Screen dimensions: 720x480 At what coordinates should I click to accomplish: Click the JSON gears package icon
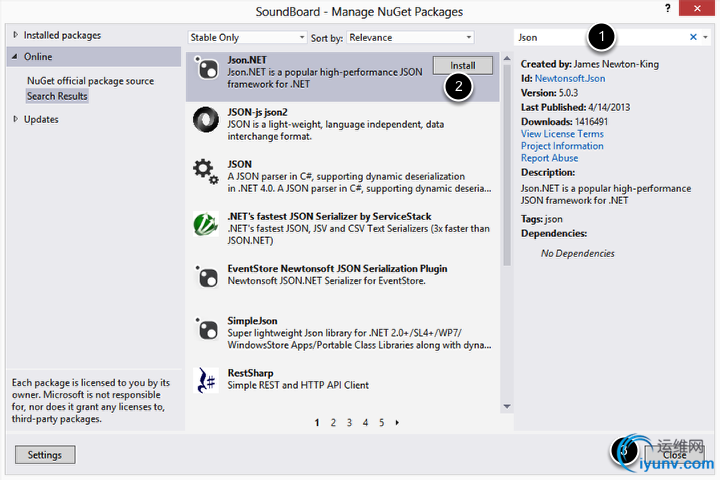(206, 172)
